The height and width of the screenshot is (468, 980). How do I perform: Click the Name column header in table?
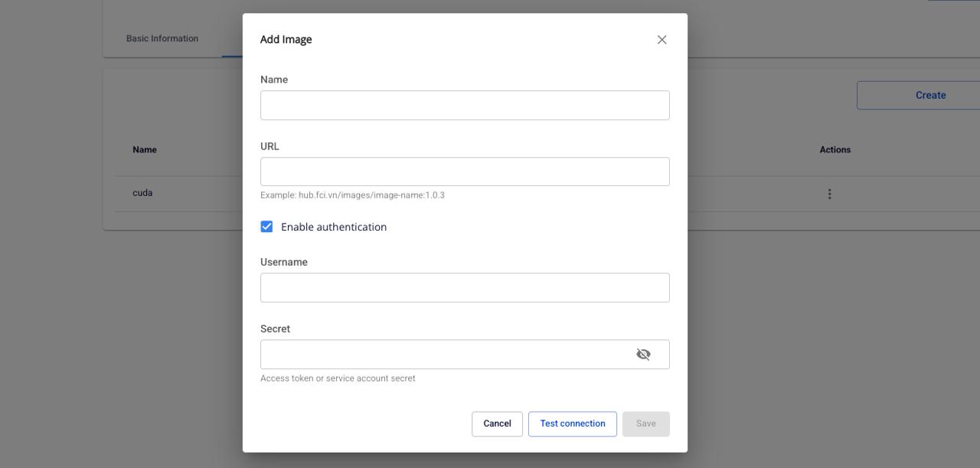145,149
